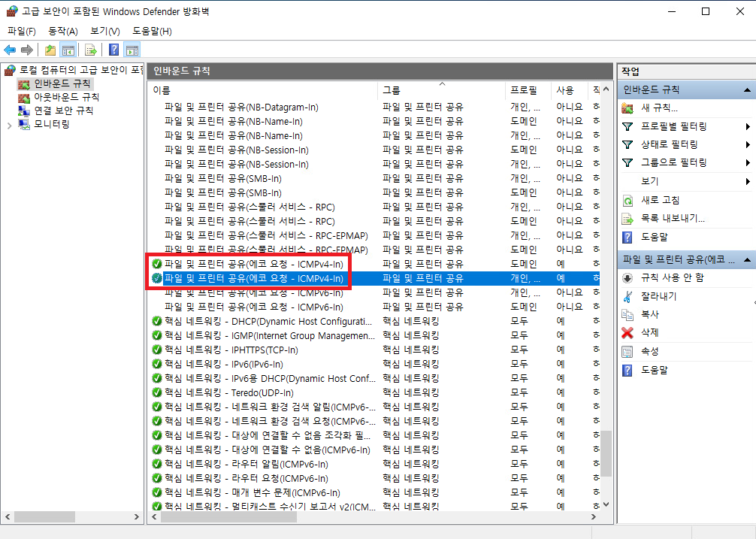Viewport: 756px width, 539px height.
Task: Click the 새 규칙 icon in actions pane
Action: 627,108
